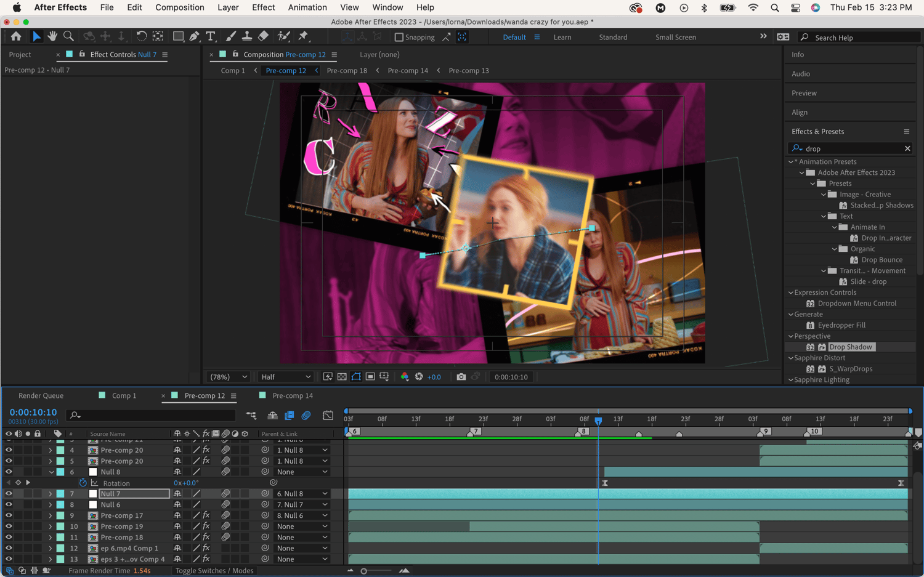The image size is (924, 577).
Task: Hide the ep 6.mp4 Comp 1 layer
Action: coord(9,548)
